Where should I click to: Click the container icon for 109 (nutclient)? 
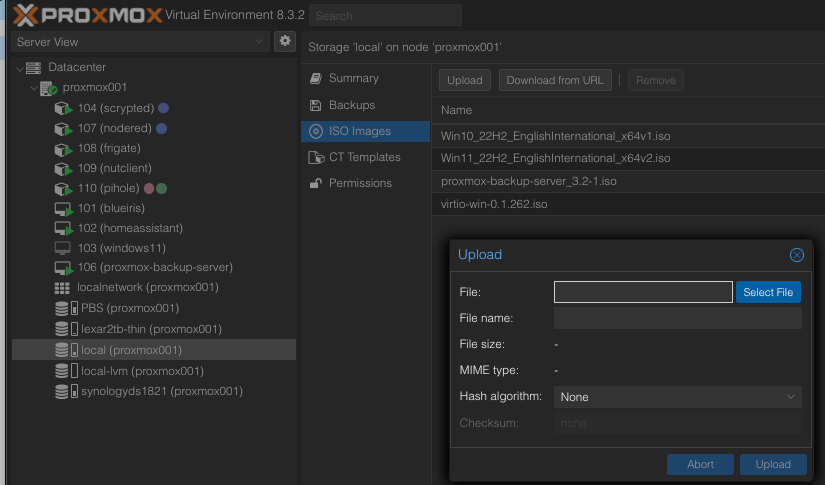tap(63, 169)
